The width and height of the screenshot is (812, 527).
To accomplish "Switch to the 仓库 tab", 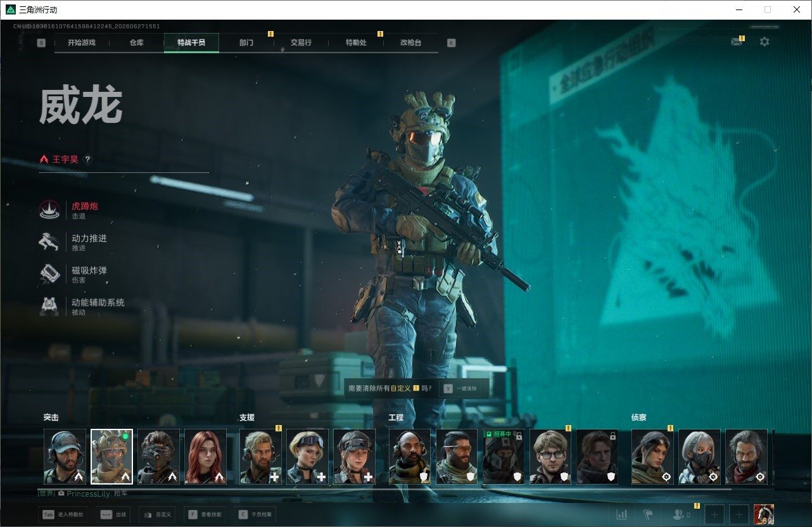I will tap(136, 42).
